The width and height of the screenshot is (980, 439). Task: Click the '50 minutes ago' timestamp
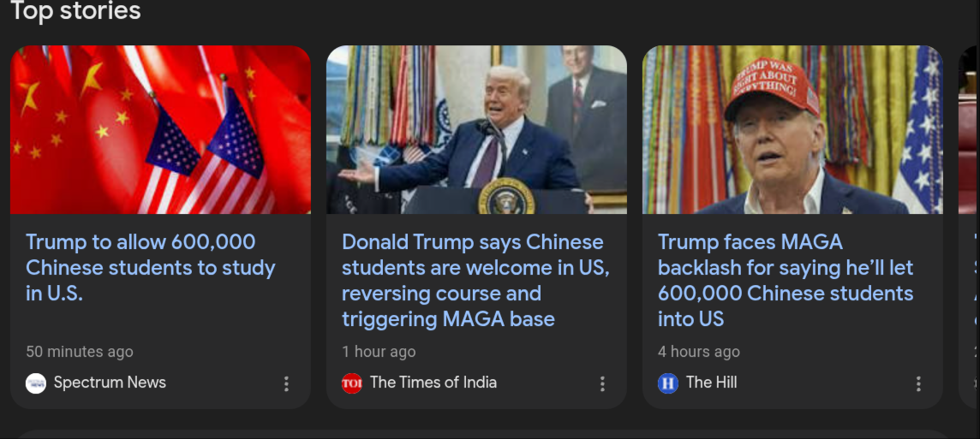pos(80,352)
